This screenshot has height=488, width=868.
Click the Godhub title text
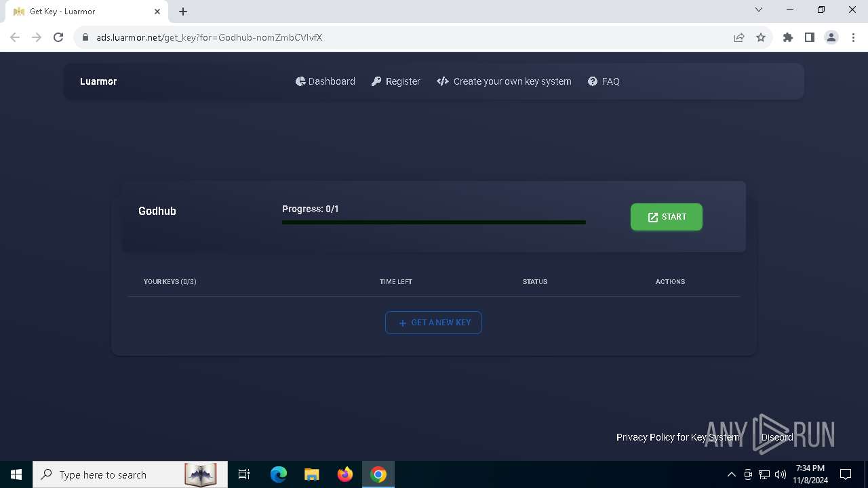(x=157, y=211)
